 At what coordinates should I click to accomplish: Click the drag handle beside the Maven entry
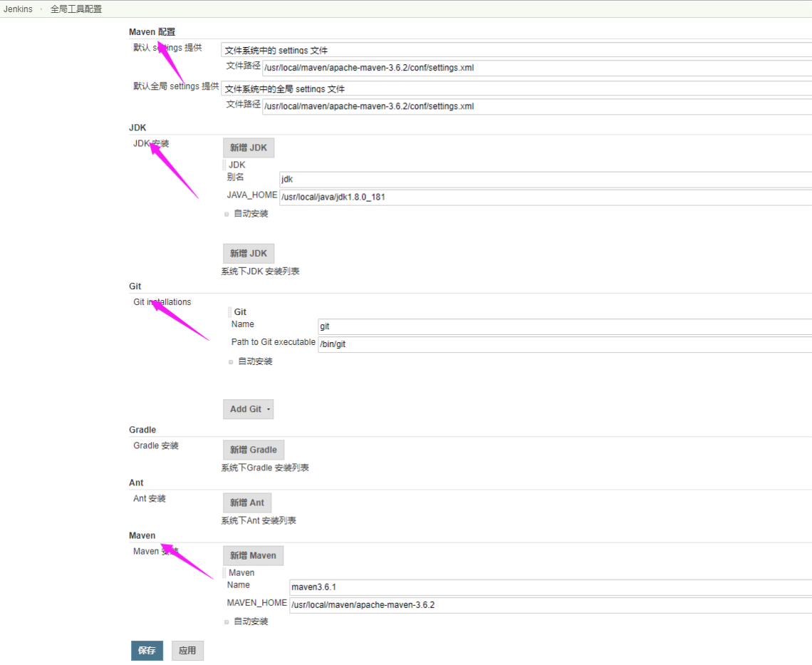point(224,573)
